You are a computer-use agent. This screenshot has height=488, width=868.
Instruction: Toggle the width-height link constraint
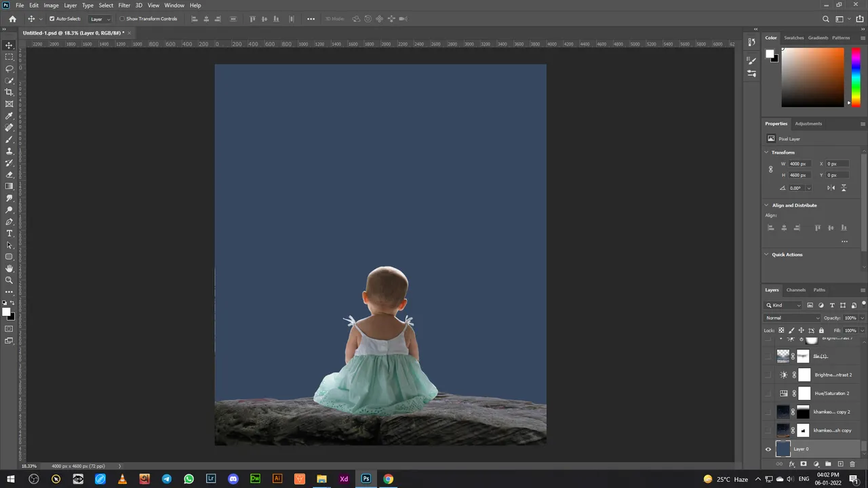coord(770,169)
